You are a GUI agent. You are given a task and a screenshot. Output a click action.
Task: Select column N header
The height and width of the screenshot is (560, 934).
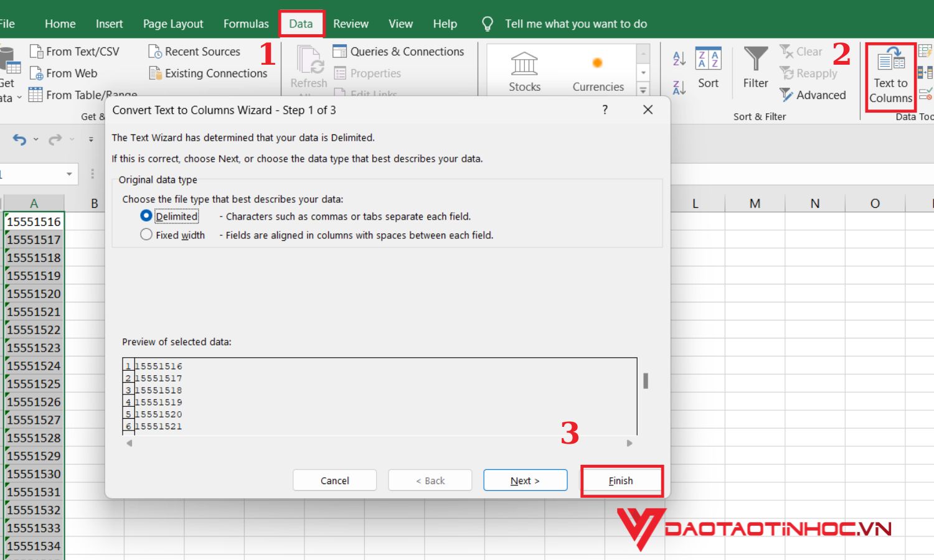pyautogui.click(x=815, y=203)
